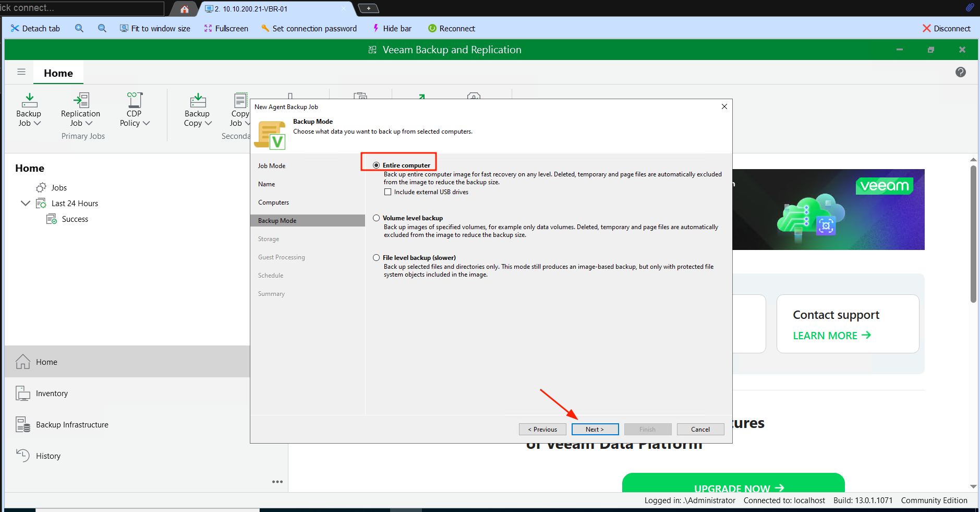Click the CDP Policy ribbon icon
Image resolution: width=980 pixels, height=512 pixels.
pyautogui.click(x=135, y=100)
